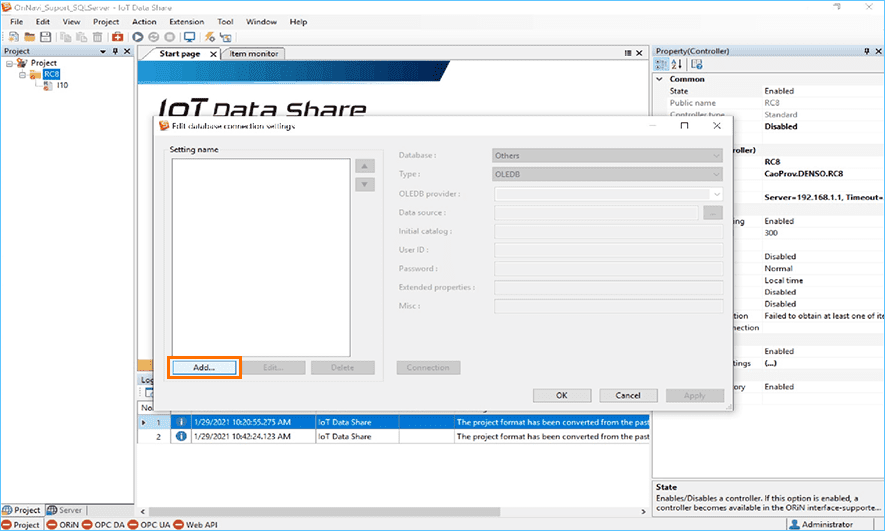Move setting up with the up arrow
This screenshot has height=531, width=885.
(x=365, y=166)
